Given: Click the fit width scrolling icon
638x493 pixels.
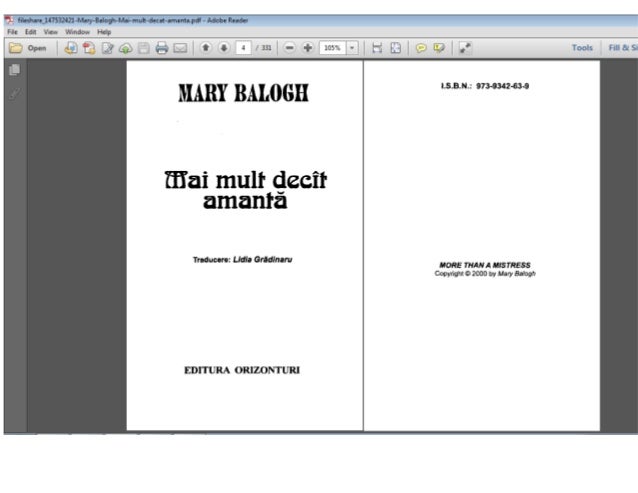Looking at the screenshot, I should 377,48.
